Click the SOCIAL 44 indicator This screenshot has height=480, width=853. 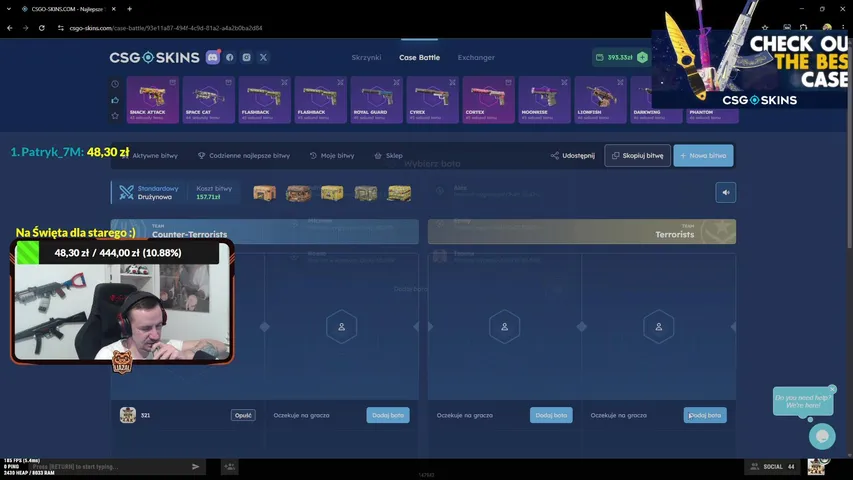(x=773, y=466)
